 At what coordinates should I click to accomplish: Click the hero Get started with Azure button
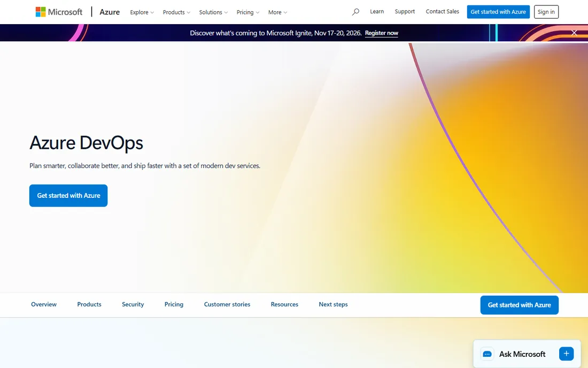tap(68, 195)
